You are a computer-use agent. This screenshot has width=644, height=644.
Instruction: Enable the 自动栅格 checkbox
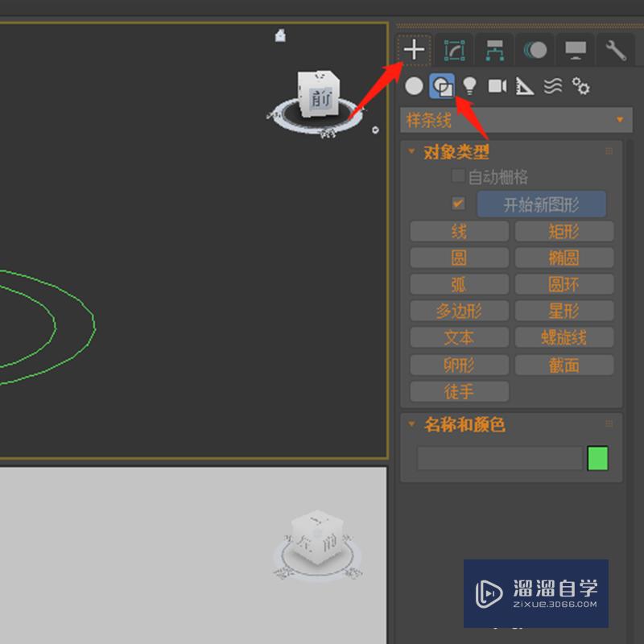coord(457,175)
